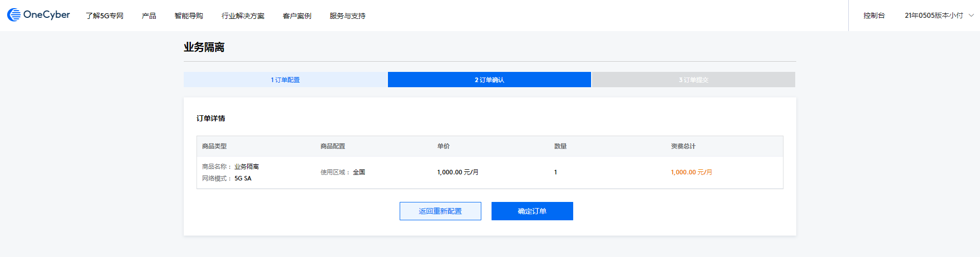Open the 产品 menu item

pos(149,16)
